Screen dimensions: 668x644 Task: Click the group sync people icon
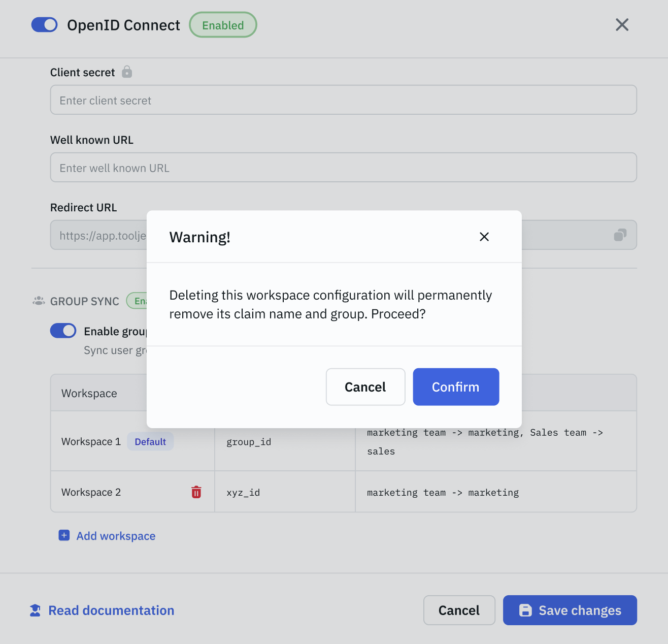[38, 301]
